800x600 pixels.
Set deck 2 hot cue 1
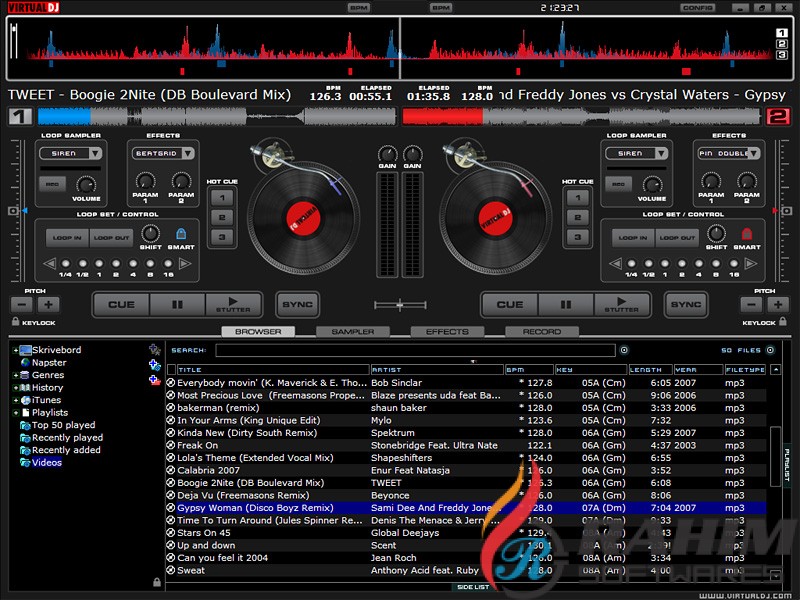(x=578, y=197)
